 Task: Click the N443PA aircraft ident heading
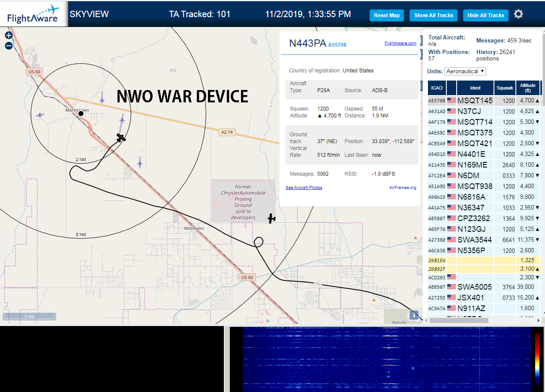click(x=308, y=43)
